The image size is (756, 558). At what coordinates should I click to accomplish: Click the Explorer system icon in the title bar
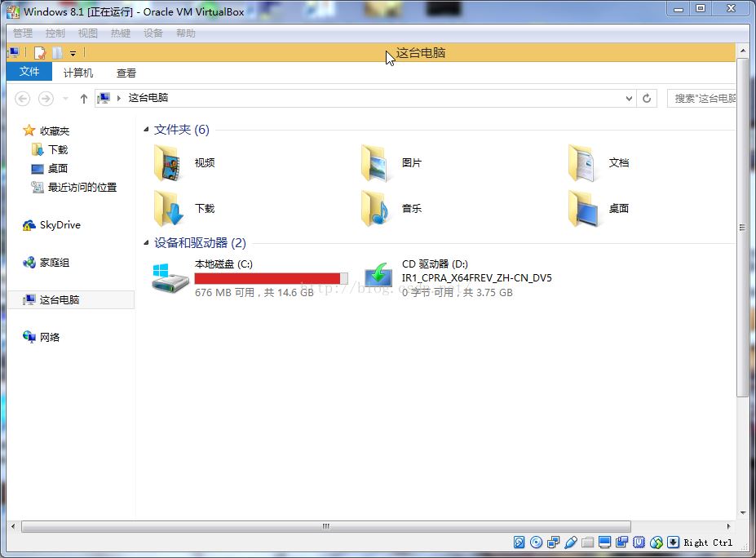[14, 52]
